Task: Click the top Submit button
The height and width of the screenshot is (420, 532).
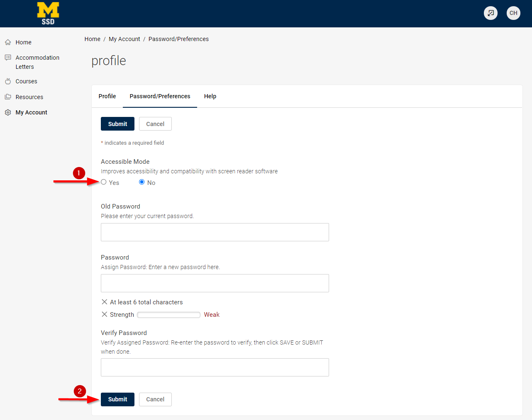Action: pos(117,124)
